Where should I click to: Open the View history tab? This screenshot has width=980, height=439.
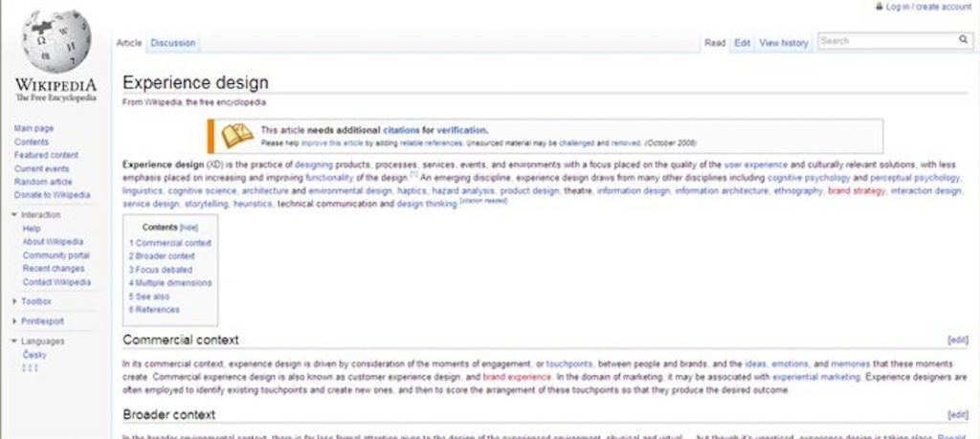(x=783, y=43)
